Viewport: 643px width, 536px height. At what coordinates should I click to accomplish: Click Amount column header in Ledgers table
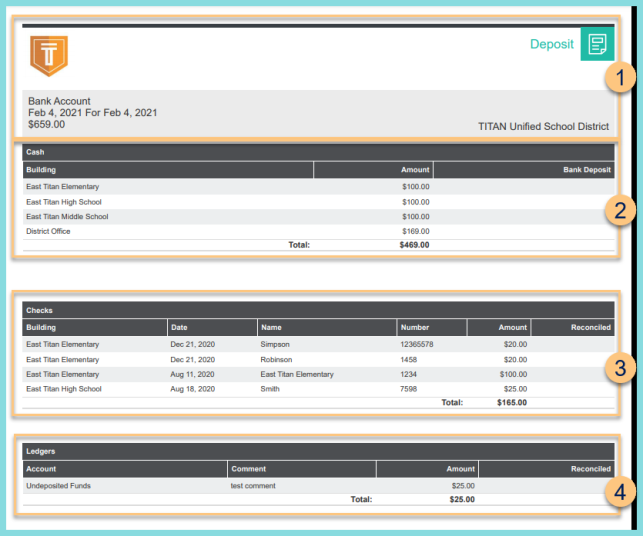point(427,469)
